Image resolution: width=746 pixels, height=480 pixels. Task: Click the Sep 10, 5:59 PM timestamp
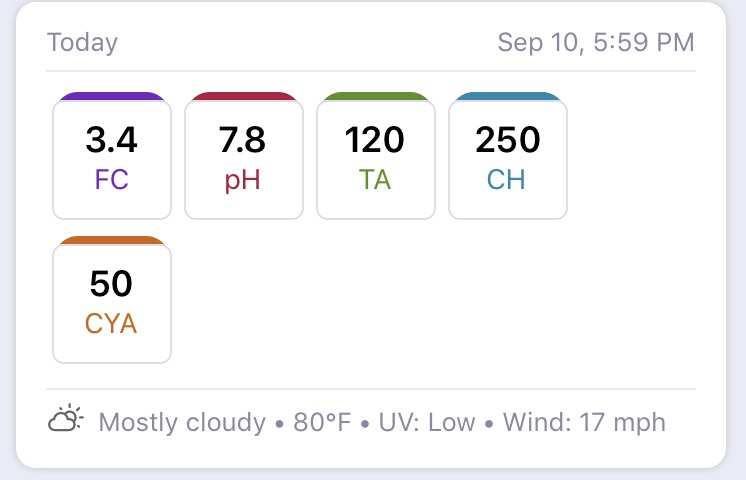click(x=596, y=42)
